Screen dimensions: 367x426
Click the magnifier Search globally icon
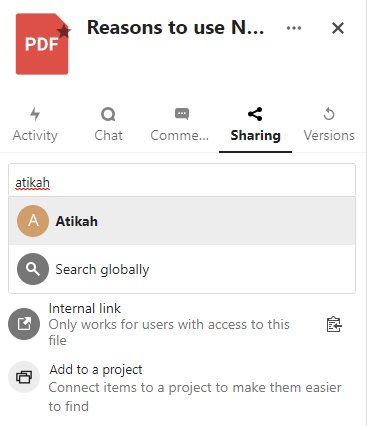pos(33,269)
